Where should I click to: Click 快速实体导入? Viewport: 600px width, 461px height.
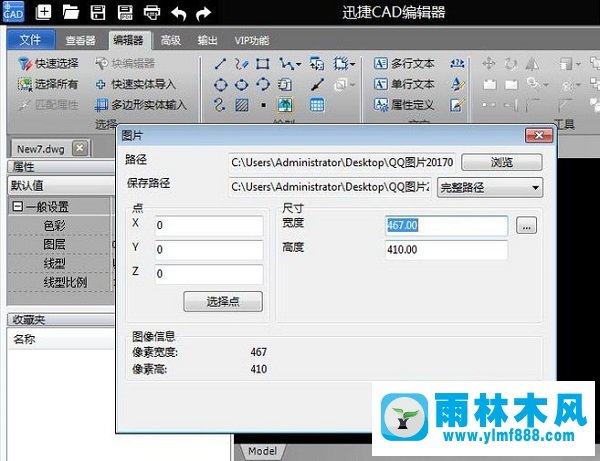click(136, 84)
